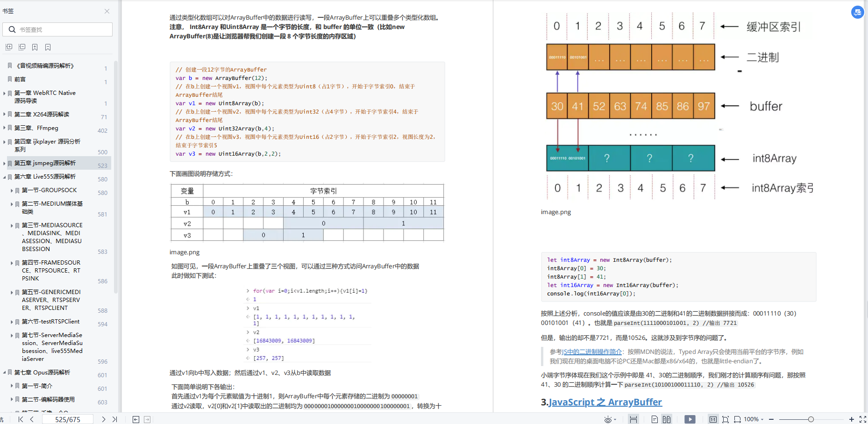
Task: Expand 第一章 WebRTC Native 源码导读 bookmark
Action: (x=4, y=93)
